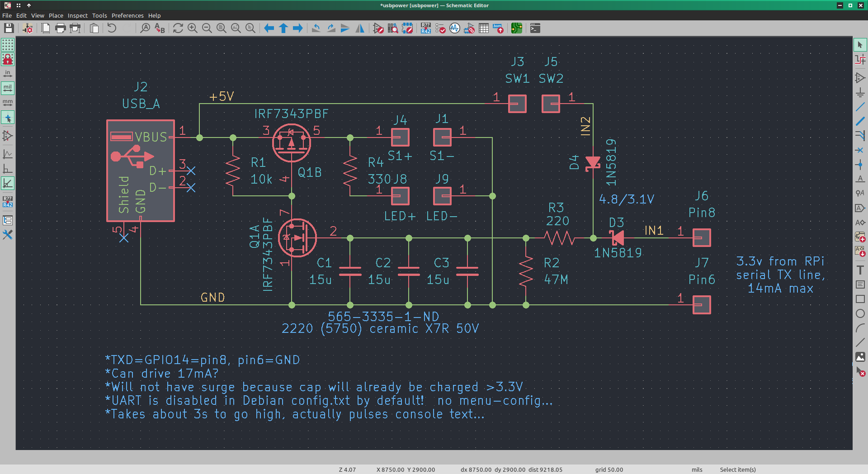The height and width of the screenshot is (474, 868).
Task: Click the blue navigate back arrow
Action: pyautogui.click(x=269, y=28)
